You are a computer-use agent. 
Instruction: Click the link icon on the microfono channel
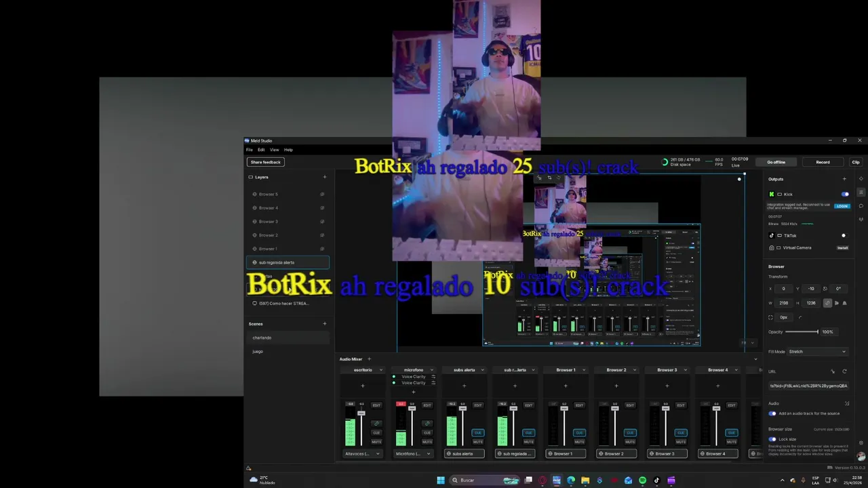click(427, 424)
